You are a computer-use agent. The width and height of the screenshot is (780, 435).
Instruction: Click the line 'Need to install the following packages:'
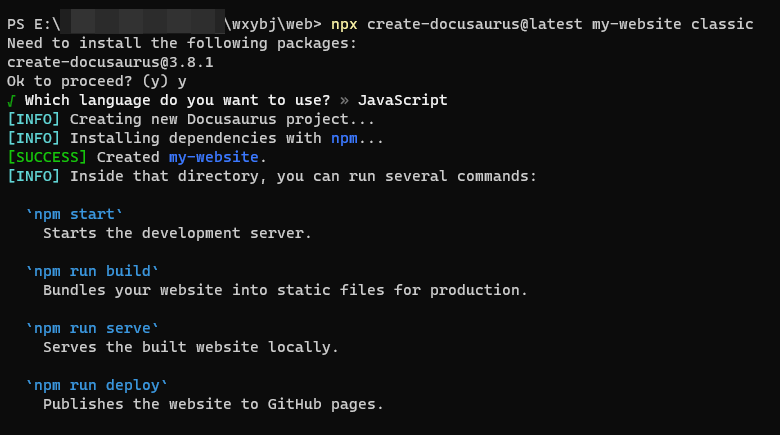click(182, 43)
